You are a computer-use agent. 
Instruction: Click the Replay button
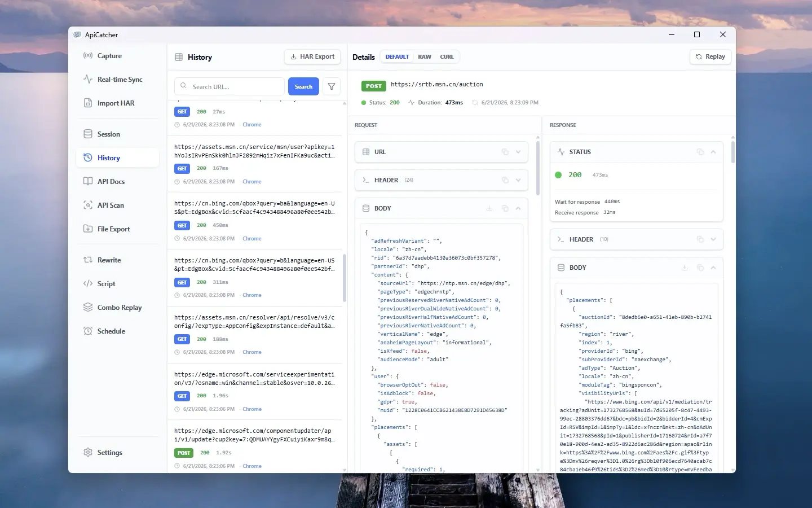point(710,57)
